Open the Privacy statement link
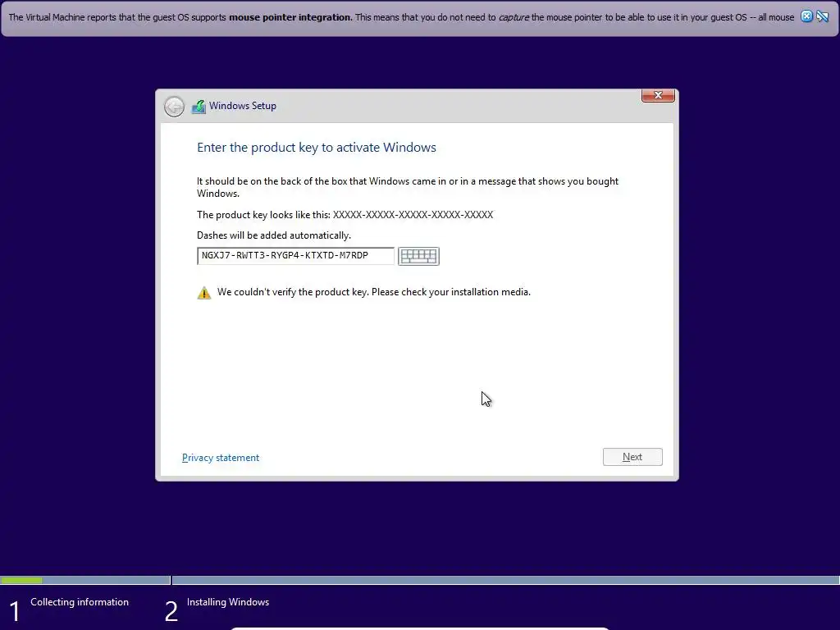This screenshot has width=840, height=630. click(x=221, y=458)
